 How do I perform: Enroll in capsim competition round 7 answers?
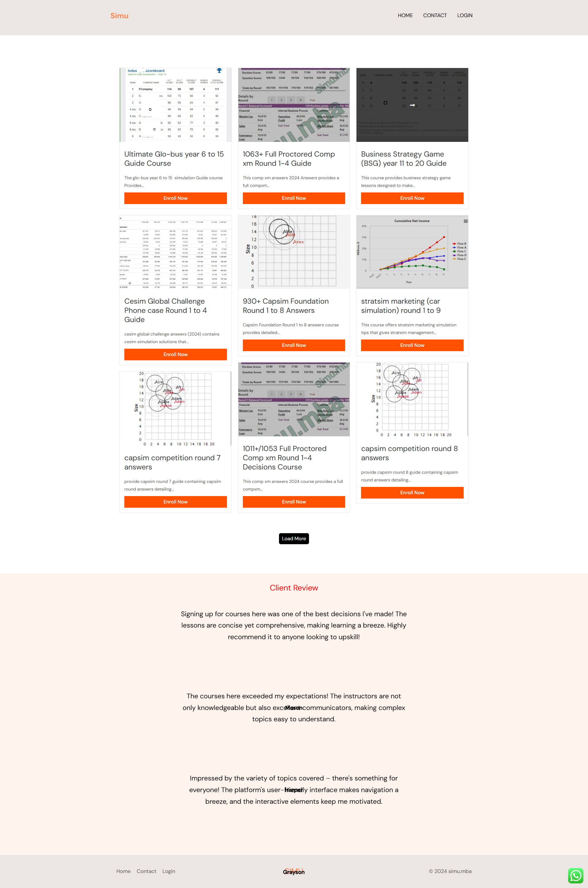tap(175, 502)
